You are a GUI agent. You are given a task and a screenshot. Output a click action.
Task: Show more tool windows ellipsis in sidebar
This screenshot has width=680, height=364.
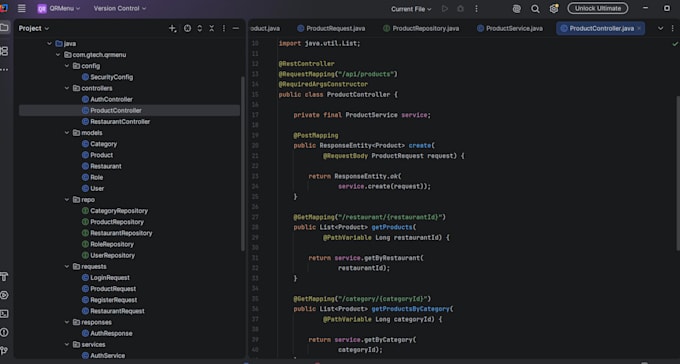(x=4, y=69)
